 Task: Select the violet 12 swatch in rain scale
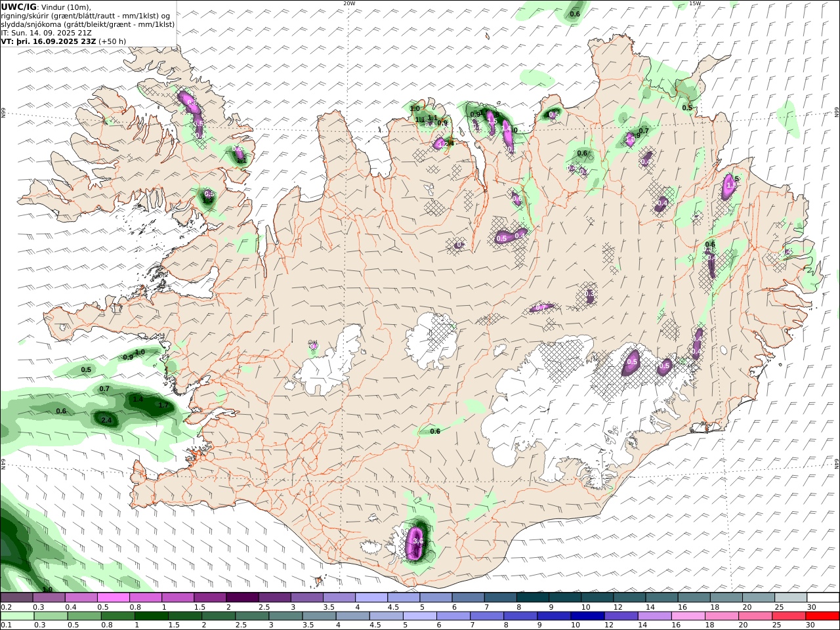[x=621, y=616]
